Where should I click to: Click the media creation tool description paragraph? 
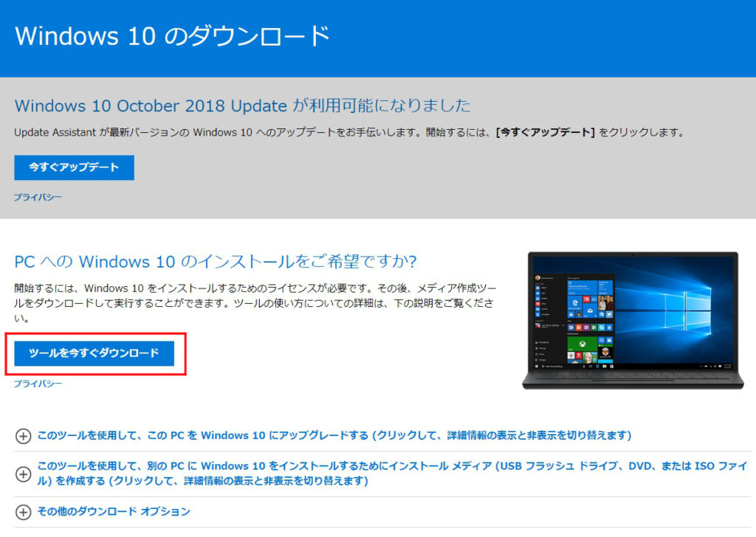pos(255,303)
